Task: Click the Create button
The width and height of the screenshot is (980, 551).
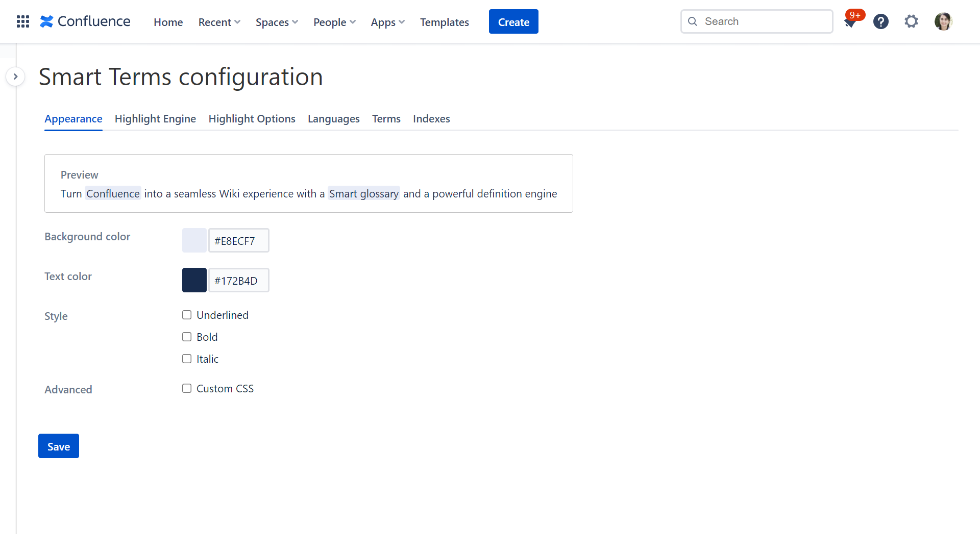Action: point(513,21)
